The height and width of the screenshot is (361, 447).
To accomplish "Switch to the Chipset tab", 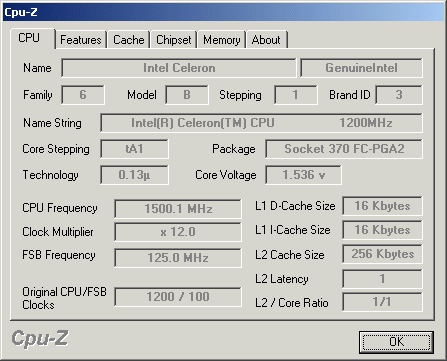I will [x=173, y=40].
